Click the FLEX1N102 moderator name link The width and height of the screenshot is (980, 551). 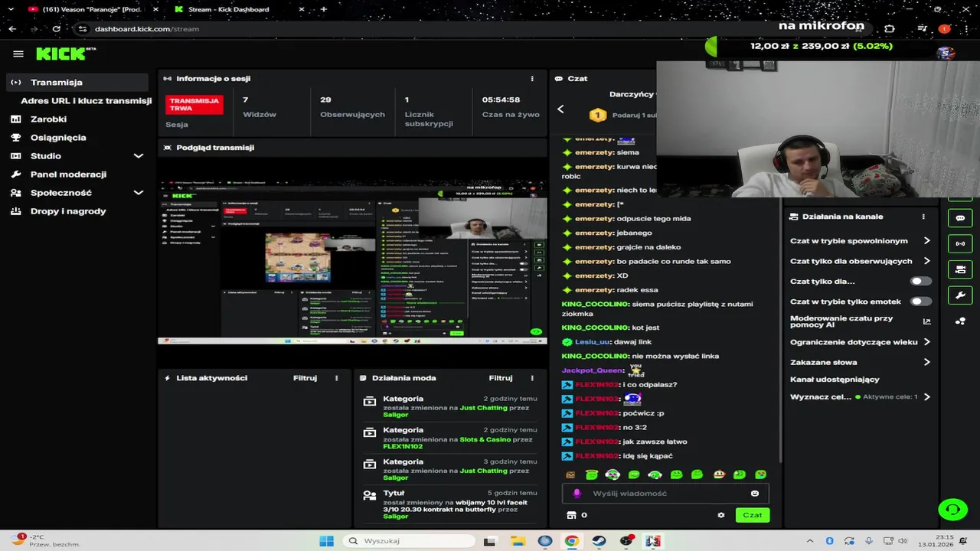pyautogui.click(x=403, y=446)
